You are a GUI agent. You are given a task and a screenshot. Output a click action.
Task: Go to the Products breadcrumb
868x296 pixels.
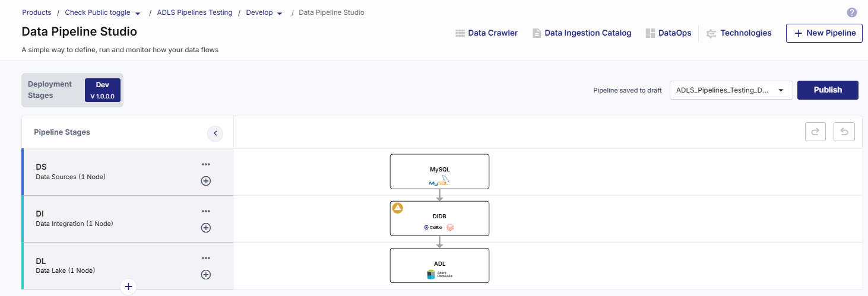[x=36, y=12]
